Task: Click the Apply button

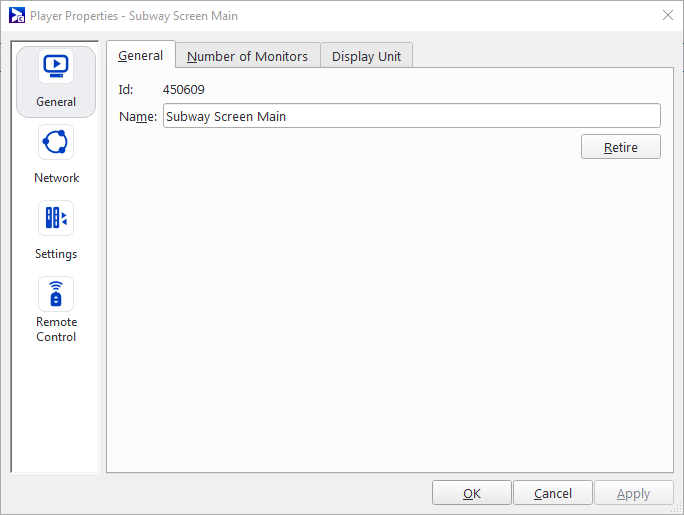Action: click(633, 493)
